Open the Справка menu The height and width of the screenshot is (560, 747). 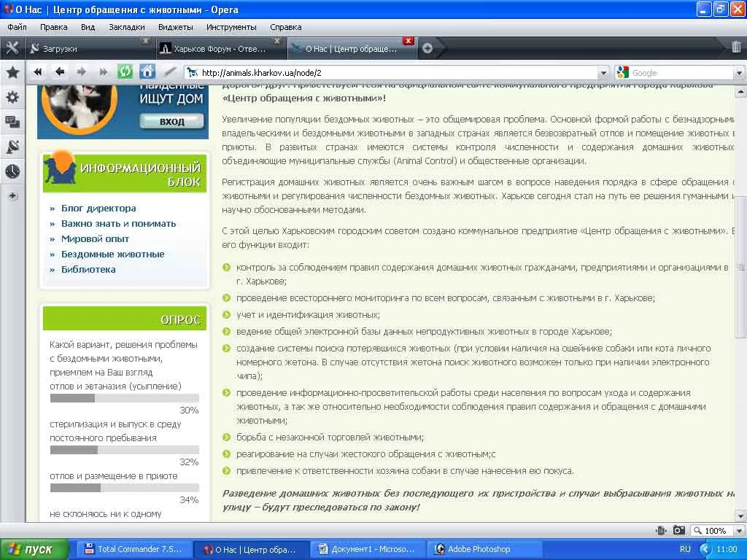coord(285,27)
